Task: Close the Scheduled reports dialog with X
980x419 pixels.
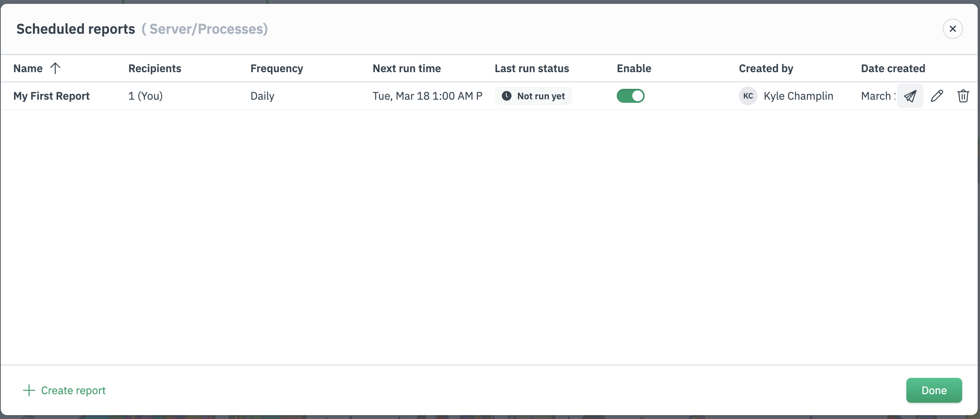Action: 952,29
